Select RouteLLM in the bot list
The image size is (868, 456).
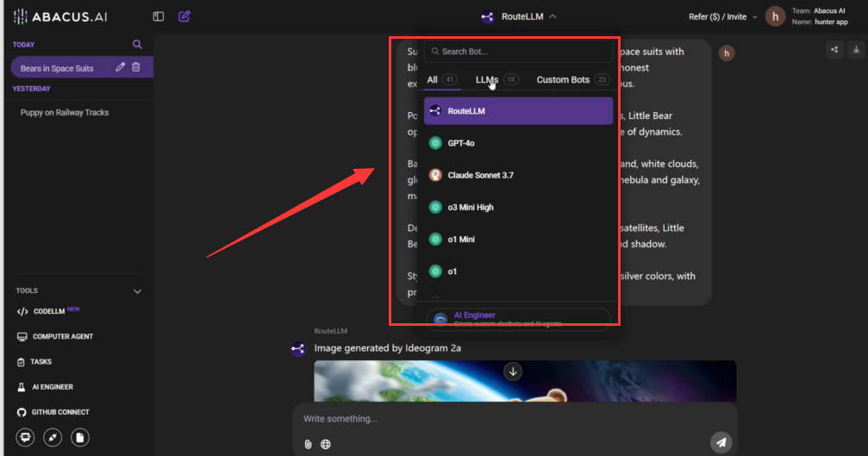click(518, 110)
